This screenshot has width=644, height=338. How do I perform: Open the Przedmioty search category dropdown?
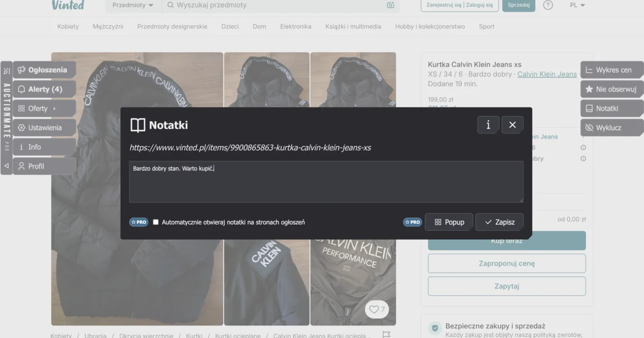pos(133,5)
